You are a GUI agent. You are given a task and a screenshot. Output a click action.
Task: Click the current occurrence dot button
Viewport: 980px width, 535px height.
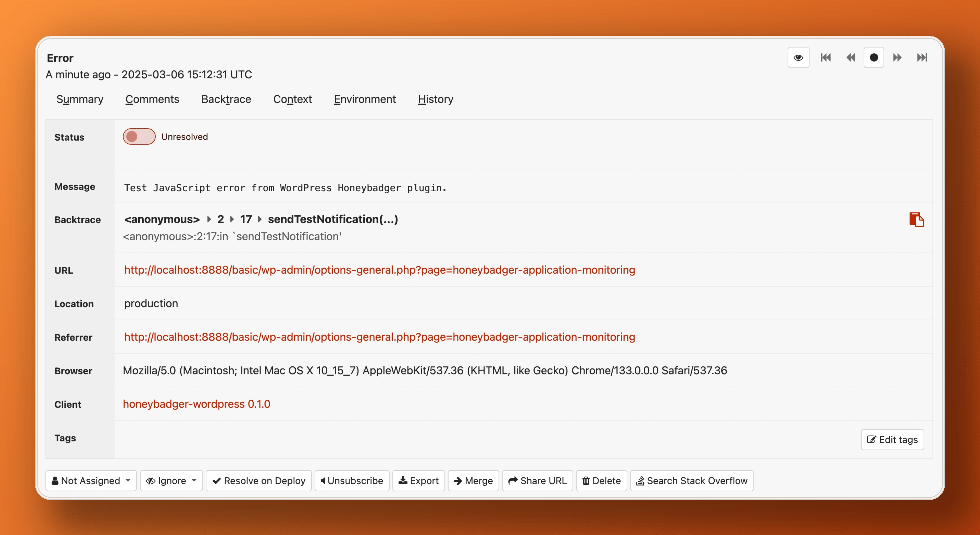pos(874,57)
